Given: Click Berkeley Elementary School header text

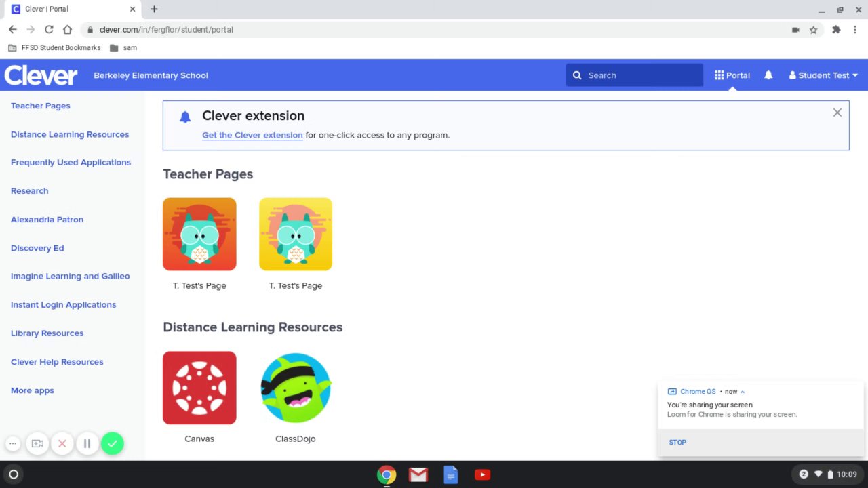Looking at the screenshot, I should 151,75.
